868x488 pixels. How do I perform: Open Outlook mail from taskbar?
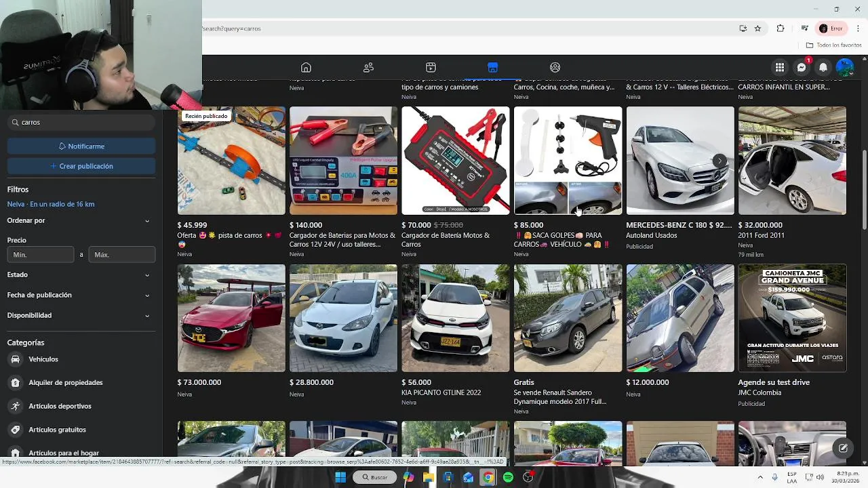click(x=468, y=477)
